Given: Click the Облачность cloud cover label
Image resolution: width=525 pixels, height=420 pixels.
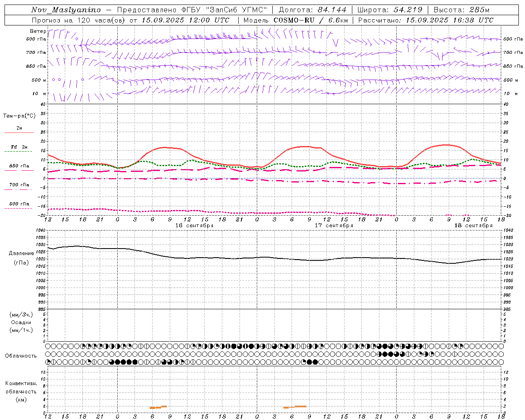Looking at the screenshot, I should (21, 356).
